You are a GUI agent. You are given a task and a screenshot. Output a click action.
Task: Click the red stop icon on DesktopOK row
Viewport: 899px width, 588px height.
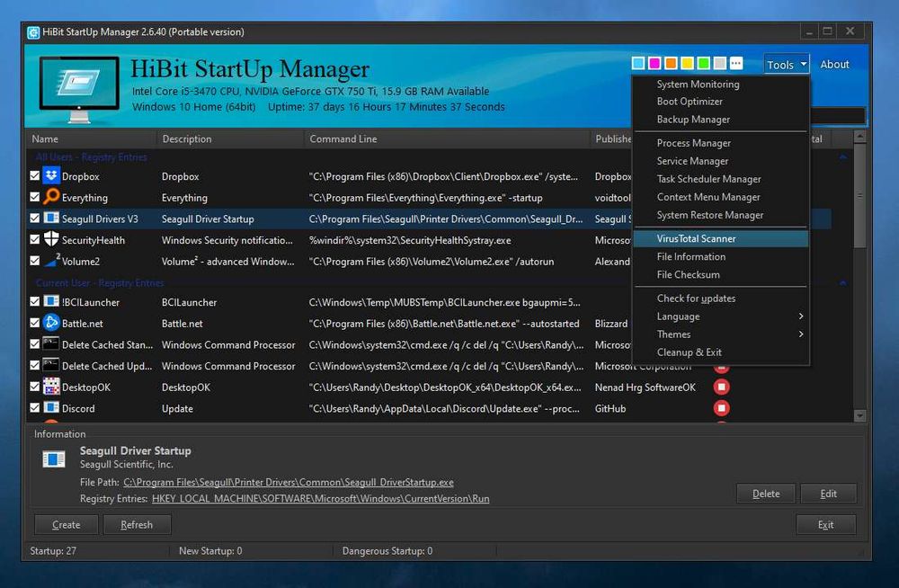721,388
